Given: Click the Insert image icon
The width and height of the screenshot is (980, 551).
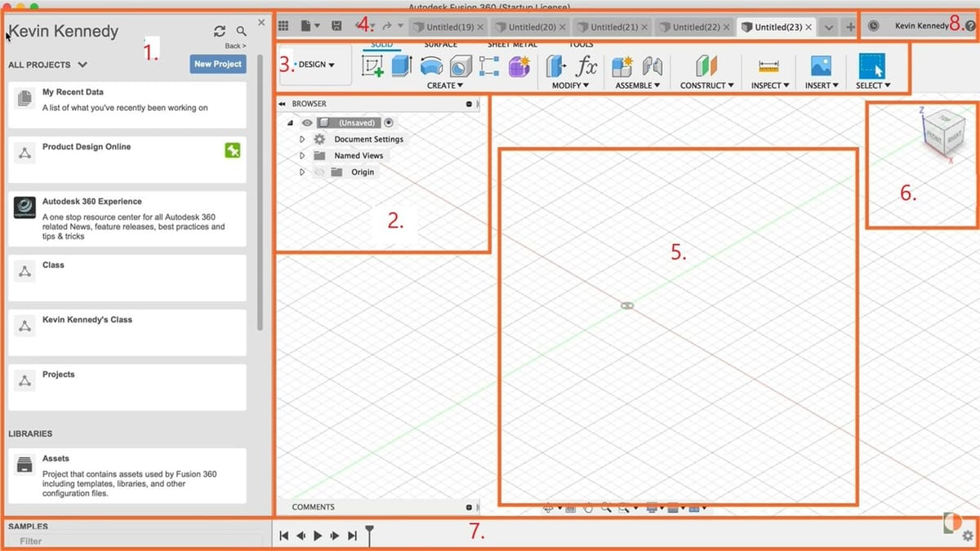Looking at the screenshot, I should (820, 66).
